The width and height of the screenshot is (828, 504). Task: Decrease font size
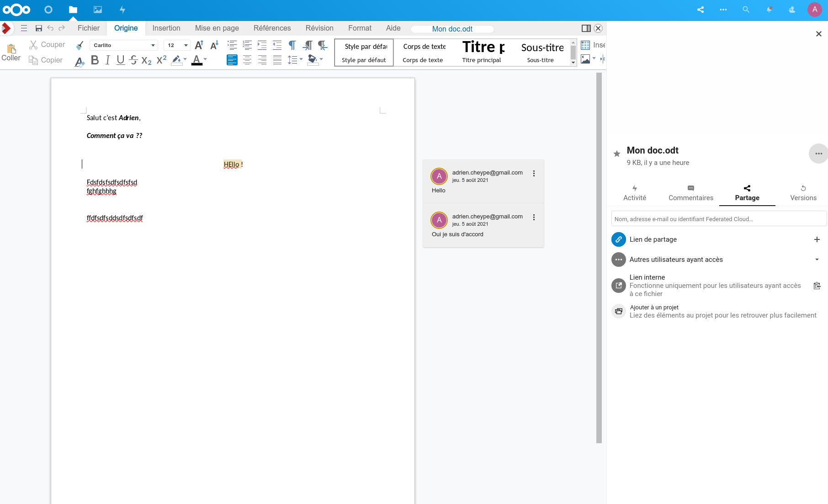point(214,45)
